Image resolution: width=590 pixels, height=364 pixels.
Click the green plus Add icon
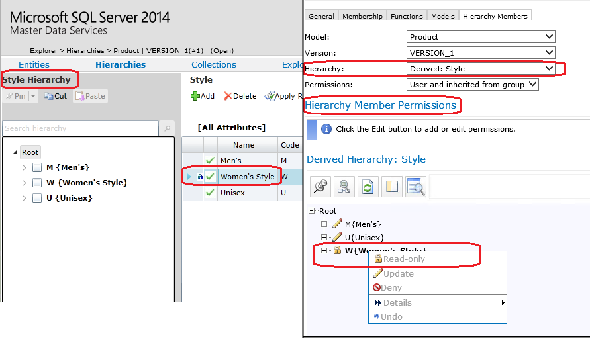pos(195,96)
